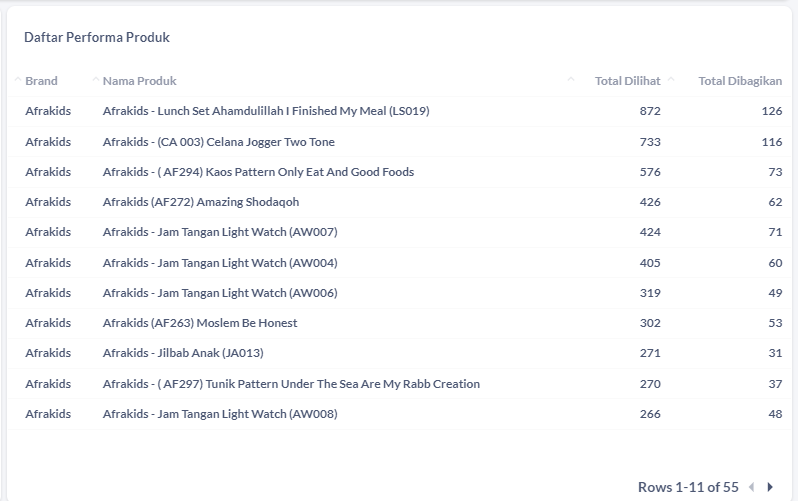798x501 pixels.
Task: Select Jam Tangan Light Watch (AW007) row
Action: [399, 232]
